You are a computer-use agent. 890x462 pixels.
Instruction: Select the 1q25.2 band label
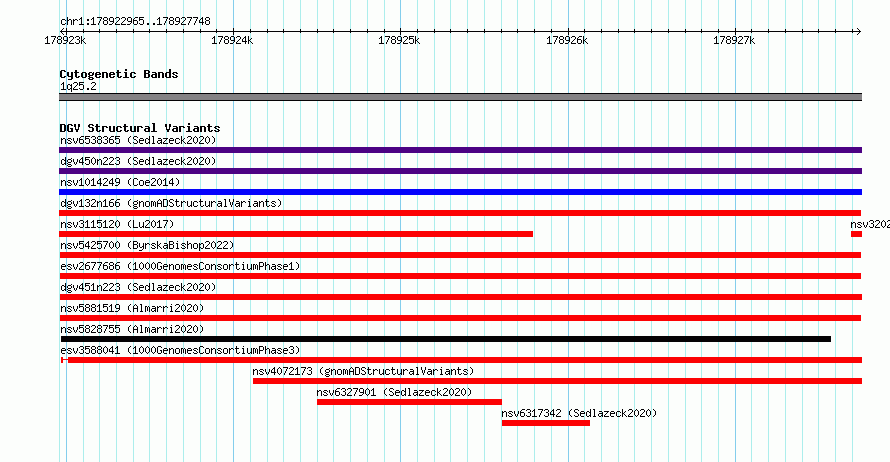click(x=78, y=86)
